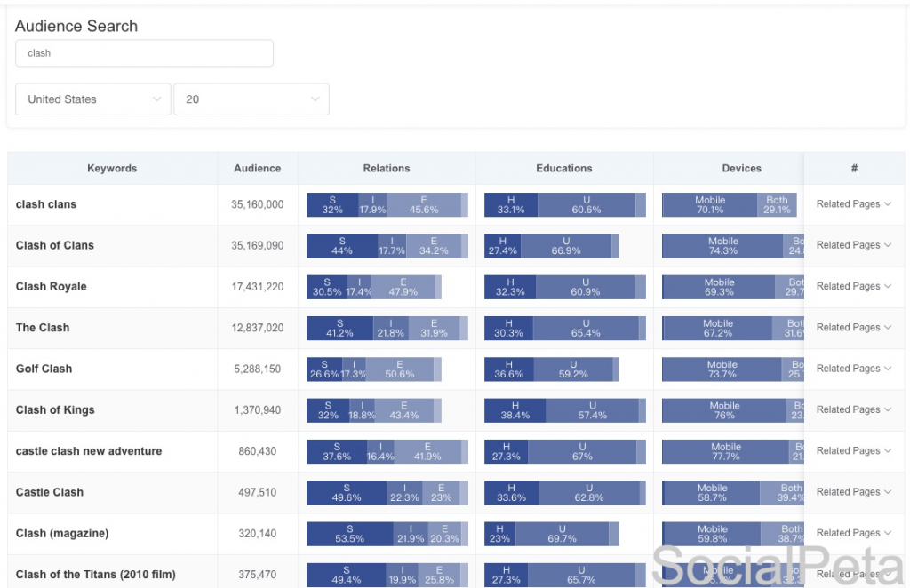
Task: Open the results count dropdown showing 20
Action: (x=251, y=99)
